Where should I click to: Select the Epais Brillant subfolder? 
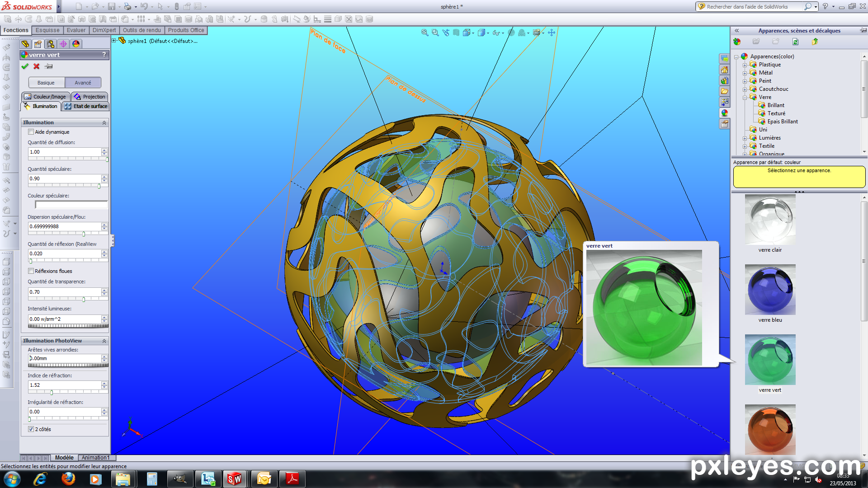click(783, 122)
